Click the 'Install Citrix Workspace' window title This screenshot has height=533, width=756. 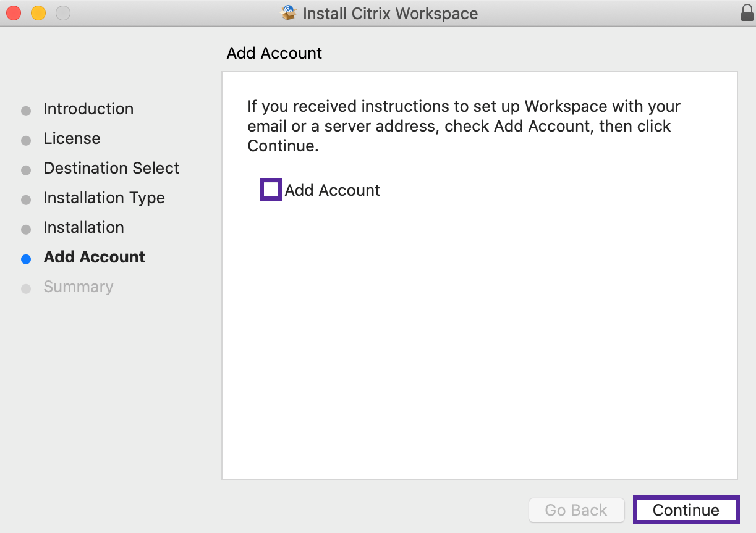pyautogui.click(x=391, y=14)
